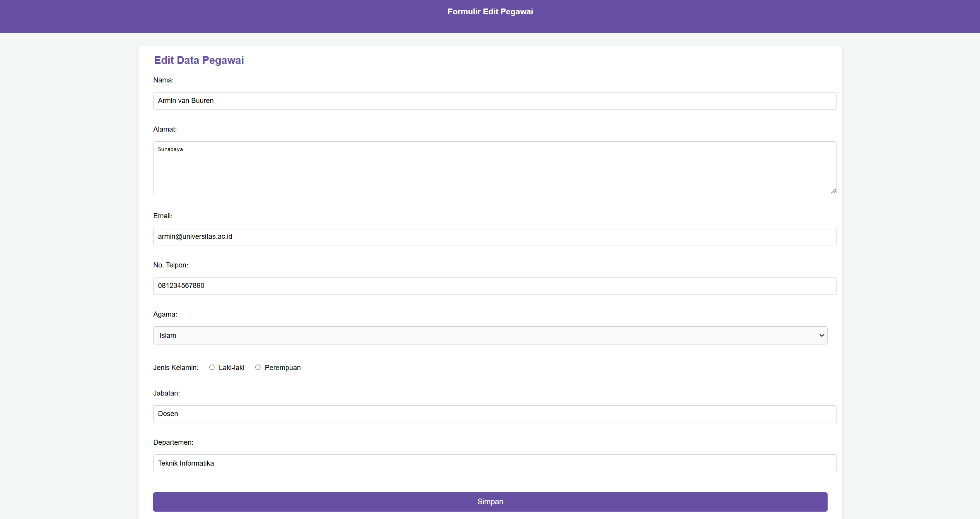The height and width of the screenshot is (519, 980).
Task: Click the Jenis Kelamin label
Action: (x=176, y=368)
